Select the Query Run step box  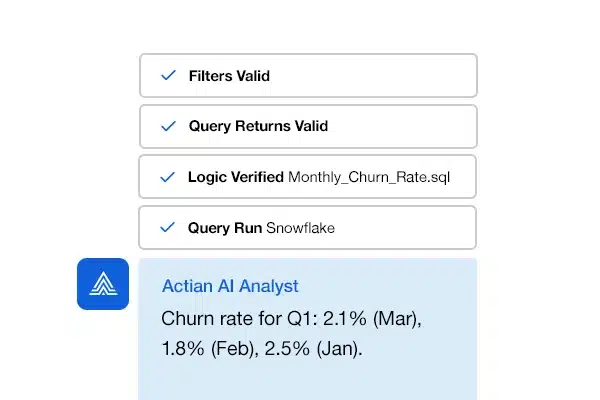click(420, 228)
